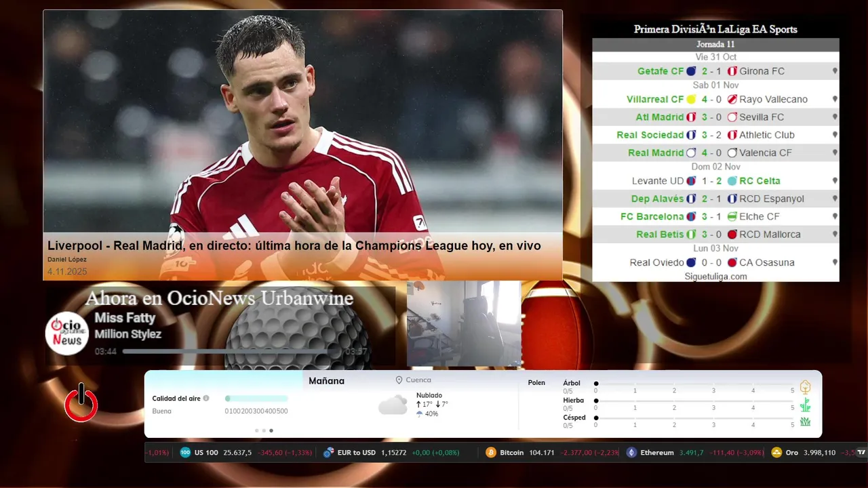Open the Liverpool - Real Madrid news headline
Screen dimensions: 868x488
tap(294, 246)
